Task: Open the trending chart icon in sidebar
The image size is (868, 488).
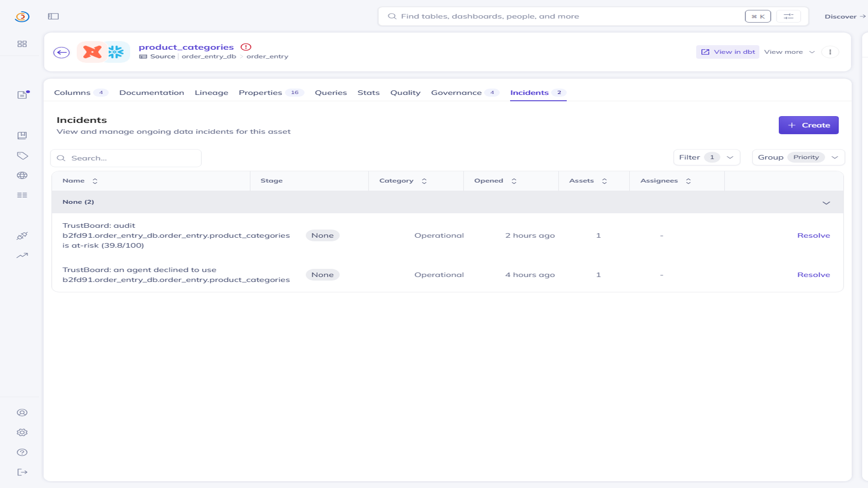Action: click(x=22, y=255)
